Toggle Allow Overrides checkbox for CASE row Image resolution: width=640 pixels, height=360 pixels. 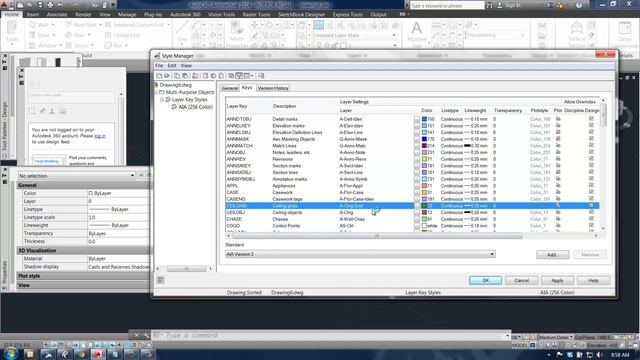pos(591,192)
